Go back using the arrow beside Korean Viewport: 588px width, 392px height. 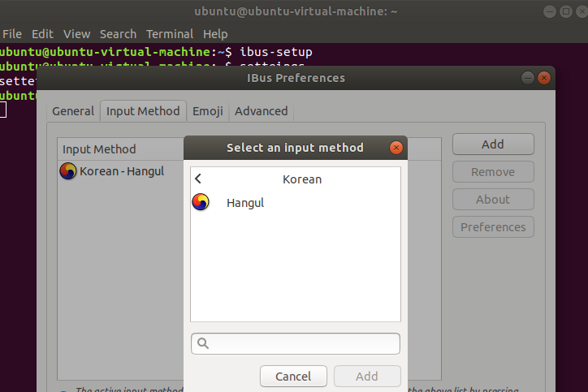pyautogui.click(x=198, y=179)
